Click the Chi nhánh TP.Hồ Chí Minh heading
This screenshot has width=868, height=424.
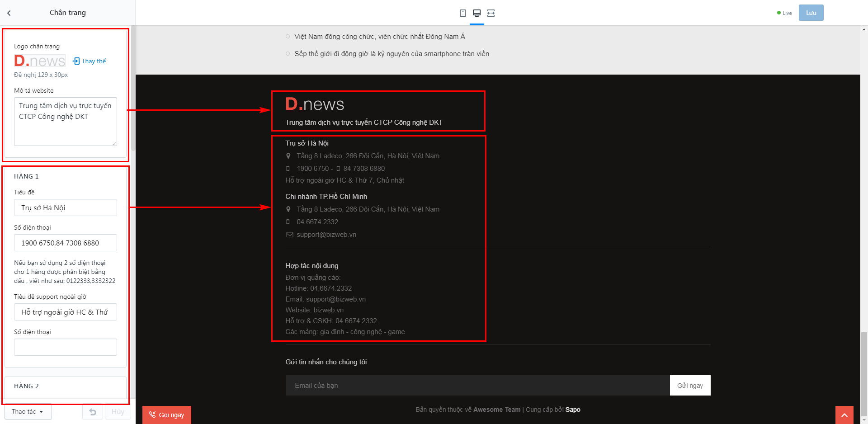(326, 197)
